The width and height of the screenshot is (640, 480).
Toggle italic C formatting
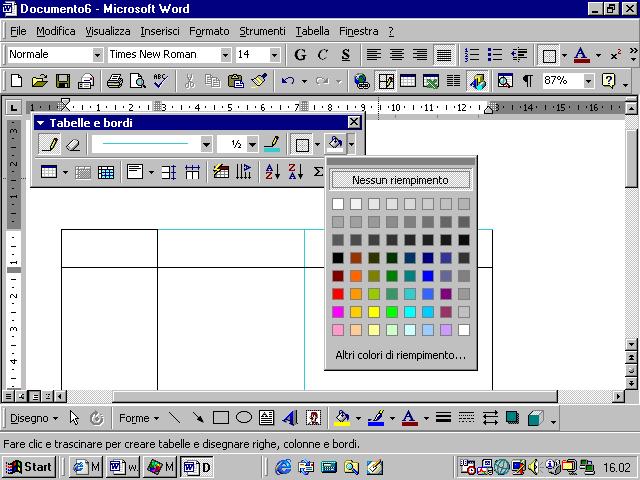click(323, 54)
